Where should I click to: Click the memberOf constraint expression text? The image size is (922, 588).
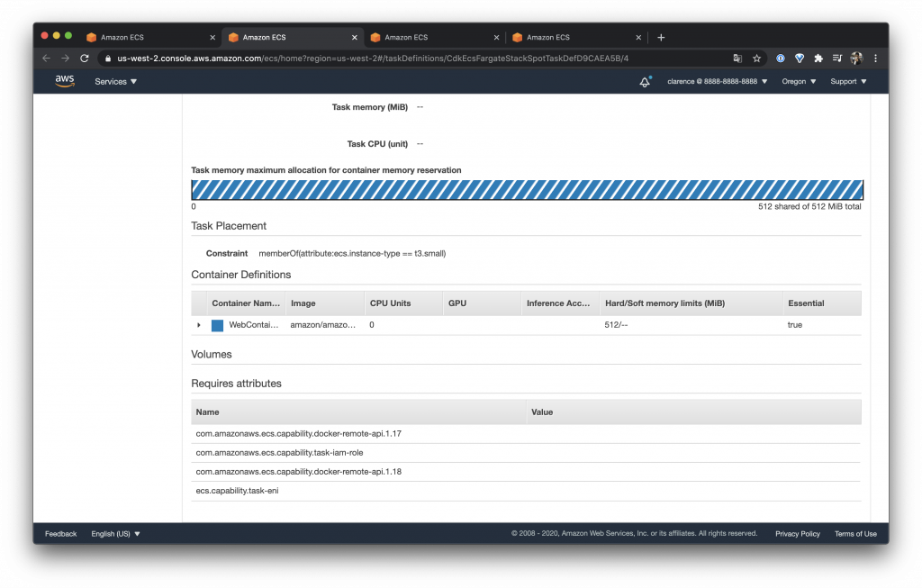tap(352, 253)
